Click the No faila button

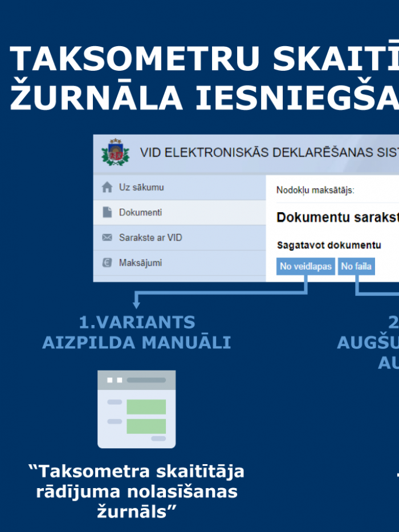coord(356,266)
